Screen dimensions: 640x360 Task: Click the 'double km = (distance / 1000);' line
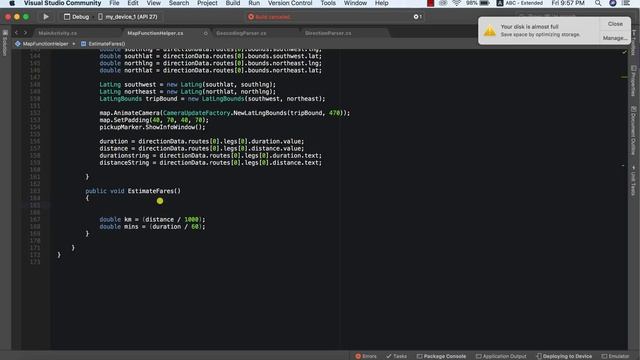[152, 219]
